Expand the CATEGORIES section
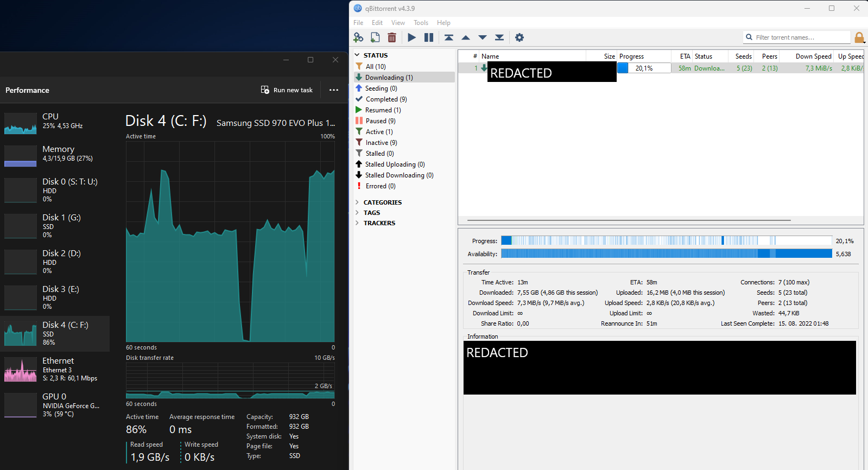 point(357,202)
